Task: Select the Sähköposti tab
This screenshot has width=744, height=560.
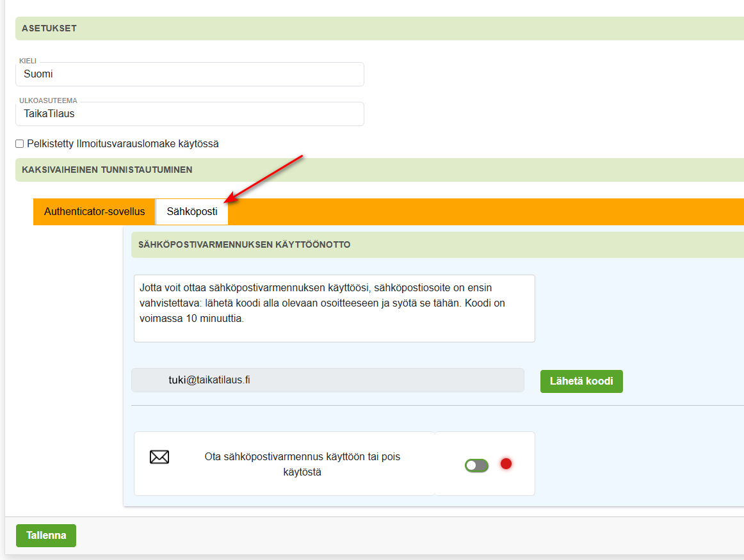Action: tap(191, 211)
